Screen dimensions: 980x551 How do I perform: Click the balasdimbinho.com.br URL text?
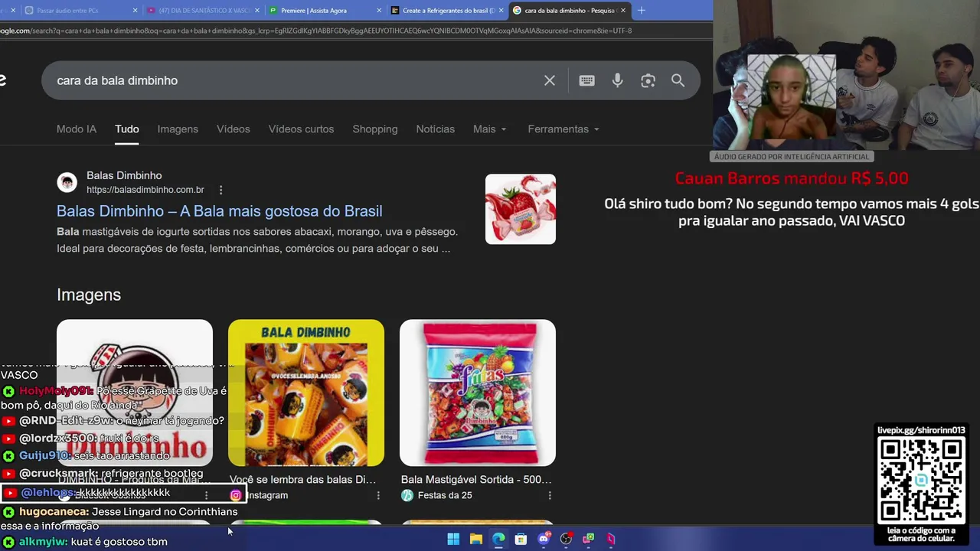pos(145,190)
